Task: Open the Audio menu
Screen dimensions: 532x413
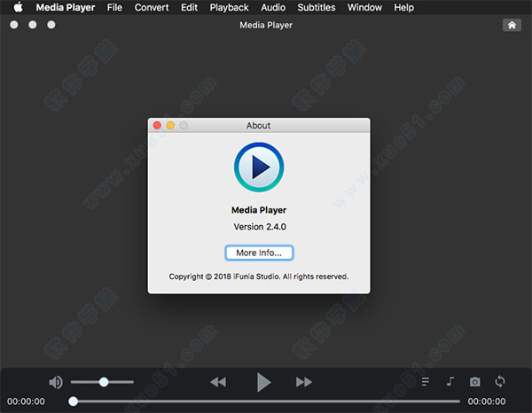Action: (x=273, y=7)
